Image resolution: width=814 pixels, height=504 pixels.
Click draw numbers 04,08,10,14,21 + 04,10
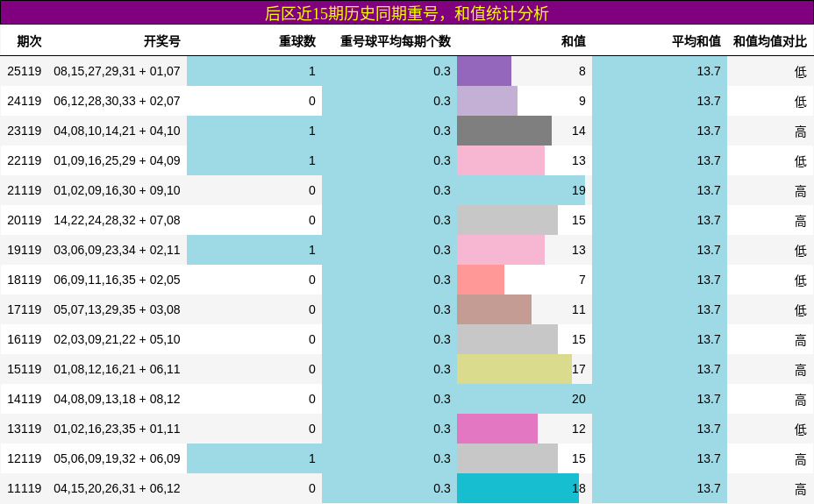coord(117,131)
